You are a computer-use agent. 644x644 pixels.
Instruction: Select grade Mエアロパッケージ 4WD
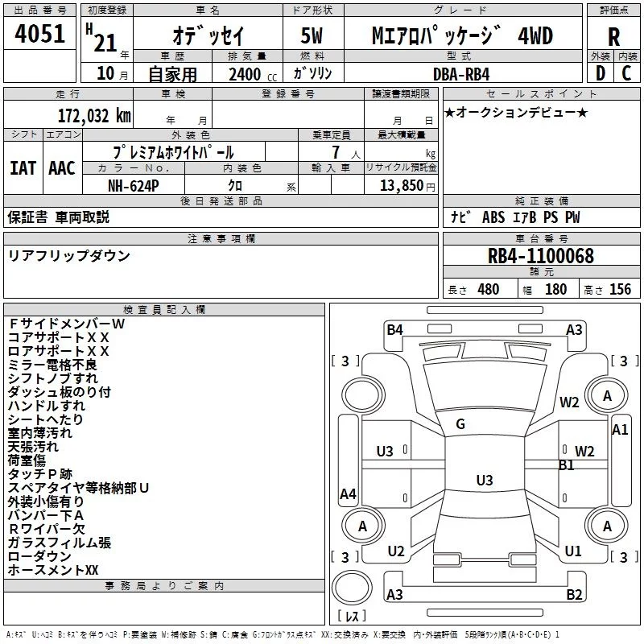point(462,35)
